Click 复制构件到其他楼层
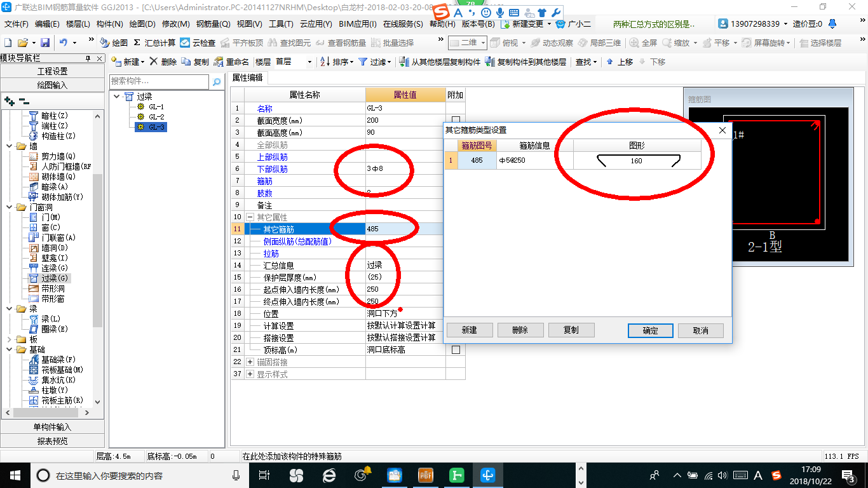 (x=526, y=62)
